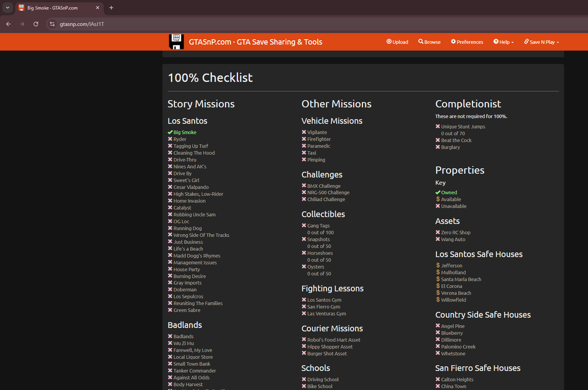Click the GTASnP.com site title link

[x=255, y=42]
